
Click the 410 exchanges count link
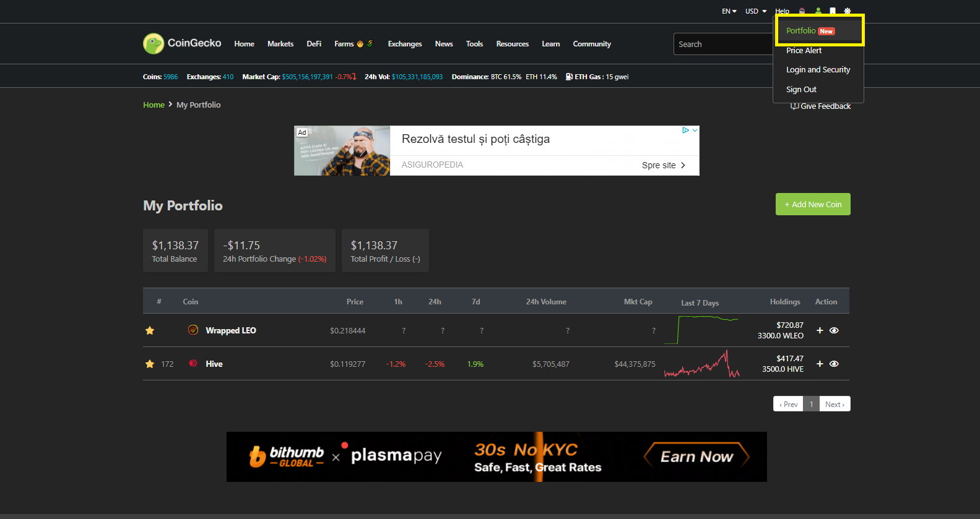coord(228,77)
